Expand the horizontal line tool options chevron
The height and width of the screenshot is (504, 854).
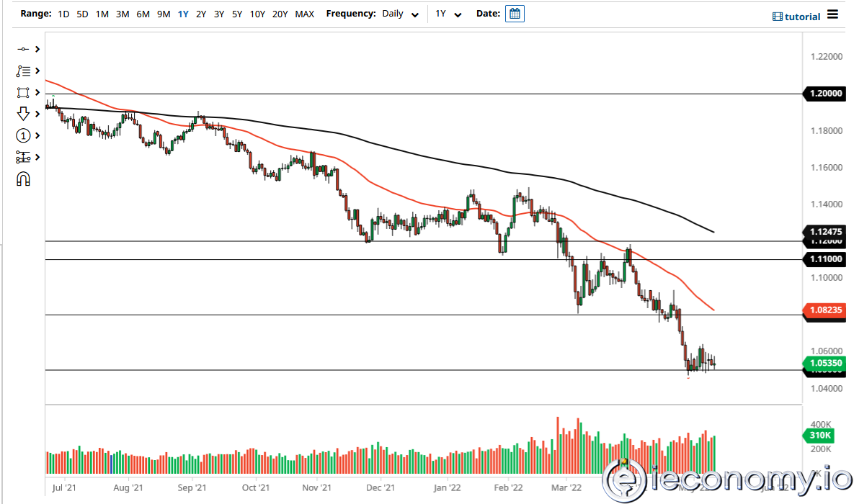coord(36,49)
